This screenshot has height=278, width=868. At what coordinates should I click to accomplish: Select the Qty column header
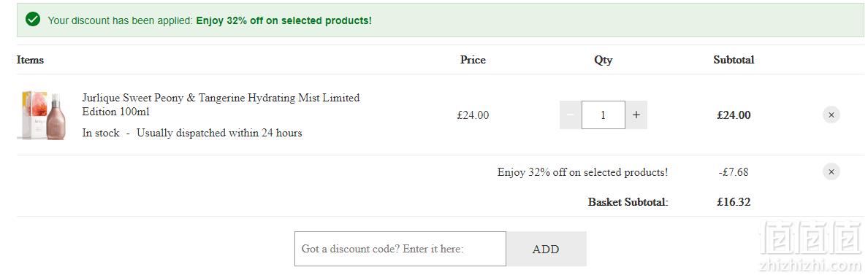click(x=603, y=60)
